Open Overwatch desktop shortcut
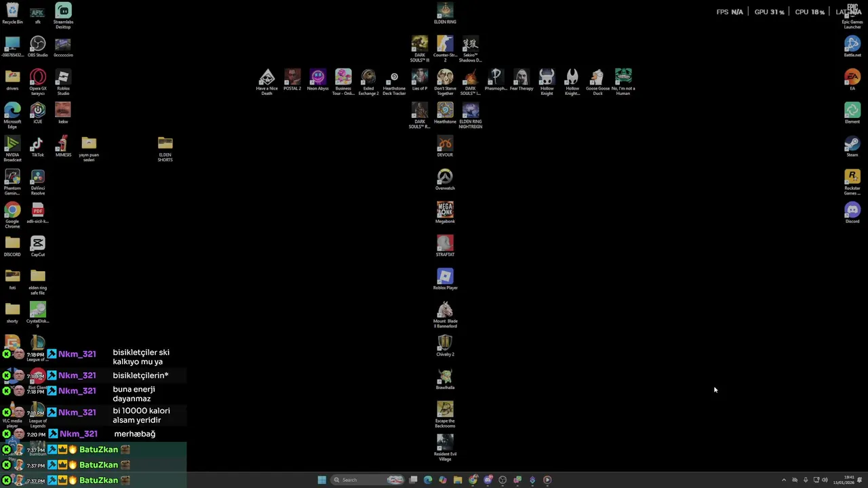The height and width of the screenshot is (488, 868). (x=445, y=180)
